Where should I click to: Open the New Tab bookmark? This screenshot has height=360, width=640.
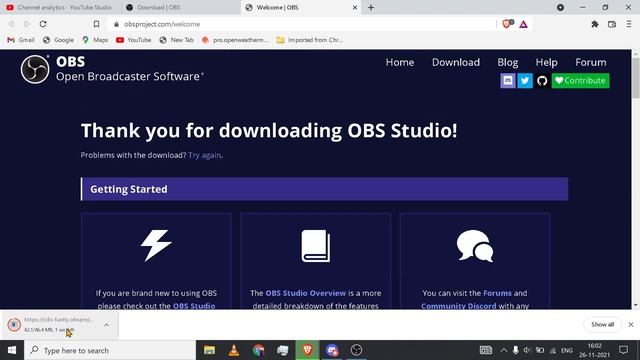[x=177, y=40]
